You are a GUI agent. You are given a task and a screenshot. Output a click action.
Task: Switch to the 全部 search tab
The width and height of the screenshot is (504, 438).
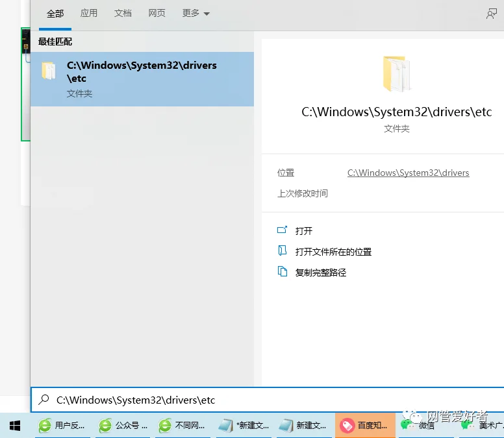pyautogui.click(x=55, y=14)
